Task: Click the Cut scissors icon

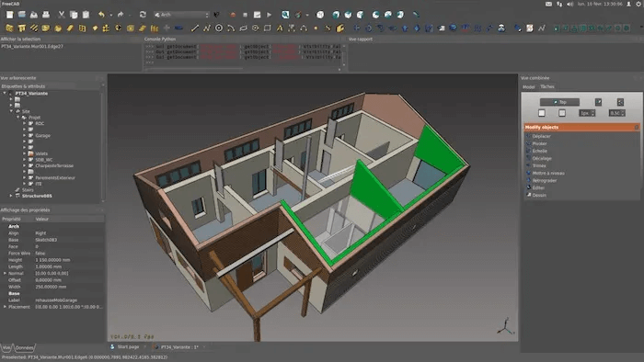Action: [62, 15]
